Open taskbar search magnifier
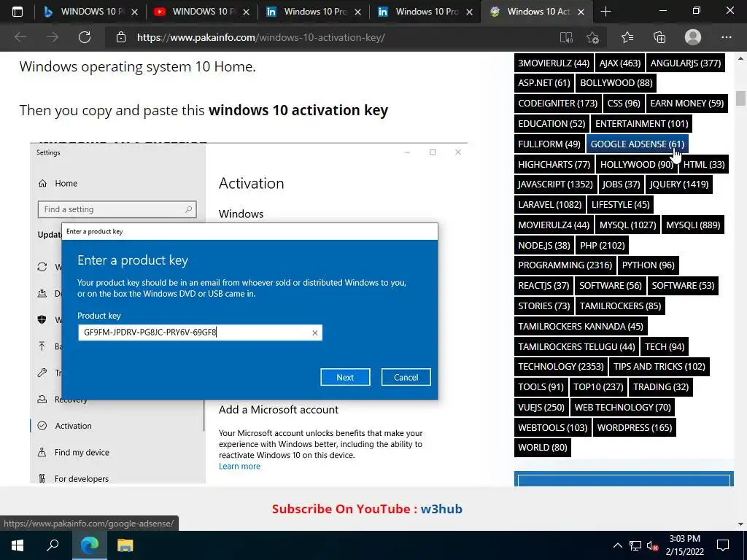This screenshot has height=560, width=747. coord(53,545)
